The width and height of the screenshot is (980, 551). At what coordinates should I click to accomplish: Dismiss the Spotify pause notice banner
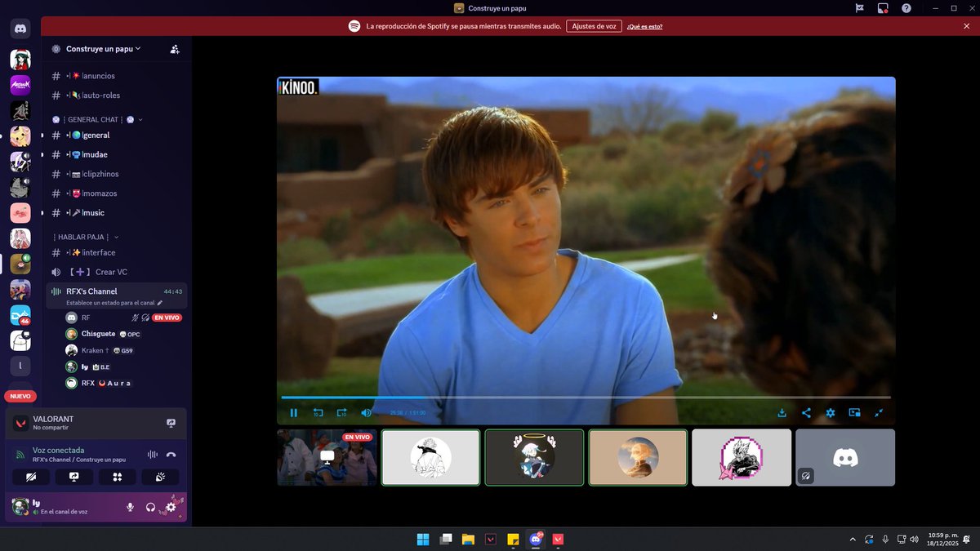pos(967,26)
